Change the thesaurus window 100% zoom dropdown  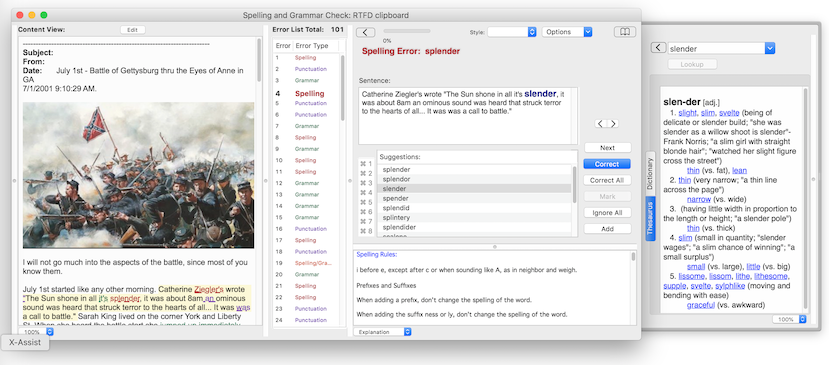789,320
